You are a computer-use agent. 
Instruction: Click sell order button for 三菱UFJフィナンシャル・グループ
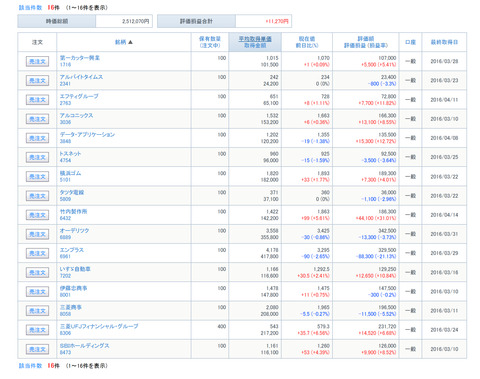coord(37,330)
